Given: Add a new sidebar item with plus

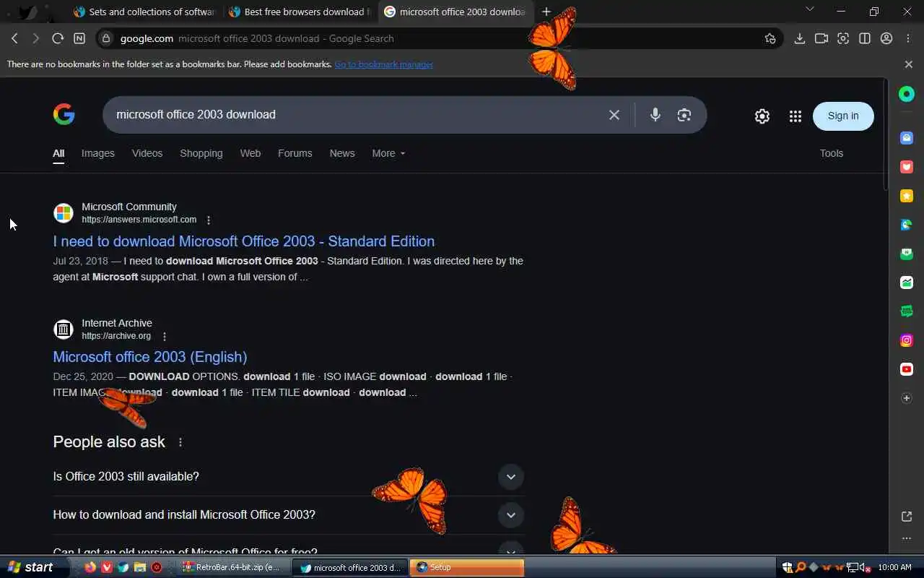Looking at the screenshot, I should point(907,398).
